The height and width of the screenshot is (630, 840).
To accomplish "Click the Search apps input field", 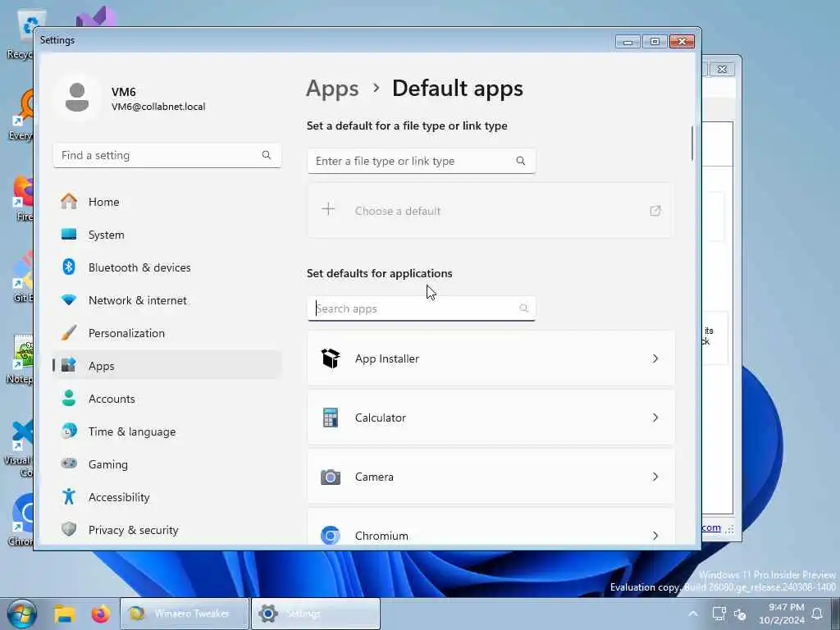I will (x=421, y=308).
